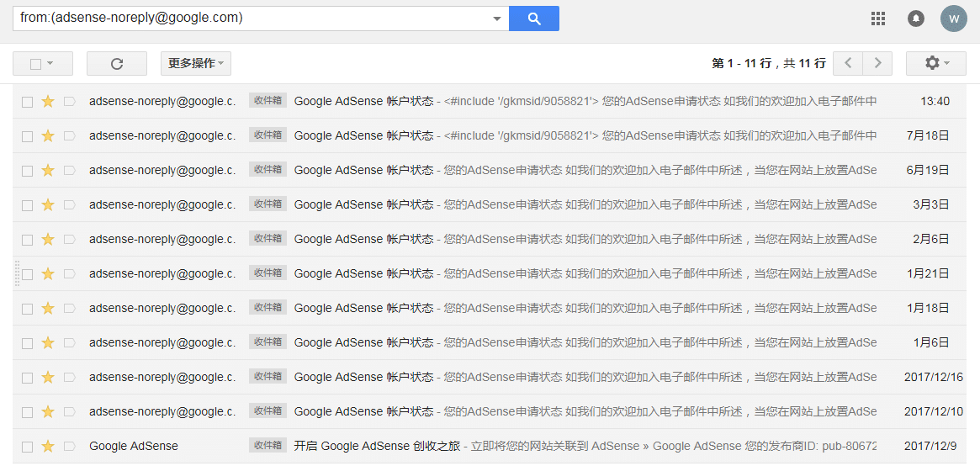Click the importance marker on 3月3日 email
This screenshot has width=980, height=466.
69,205
